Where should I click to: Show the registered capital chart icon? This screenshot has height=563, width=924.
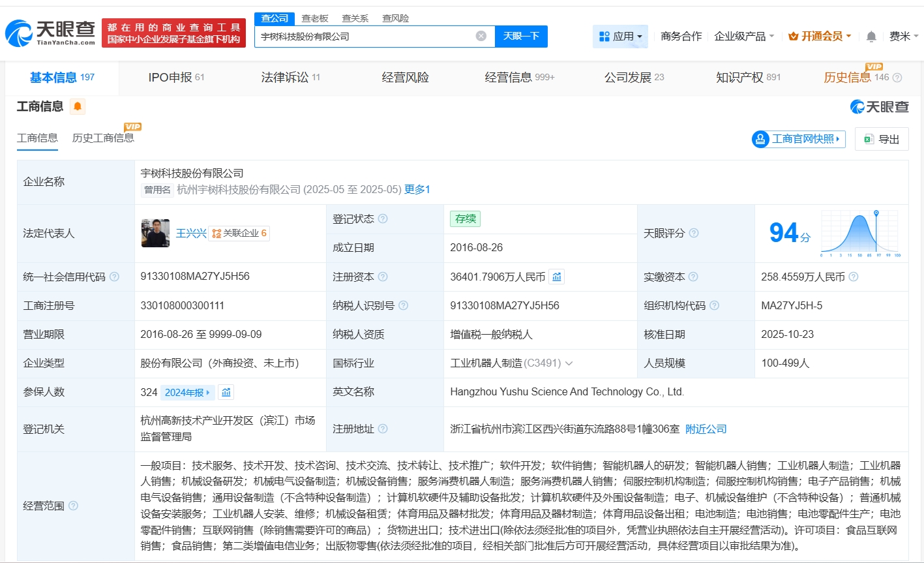(x=557, y=277)
